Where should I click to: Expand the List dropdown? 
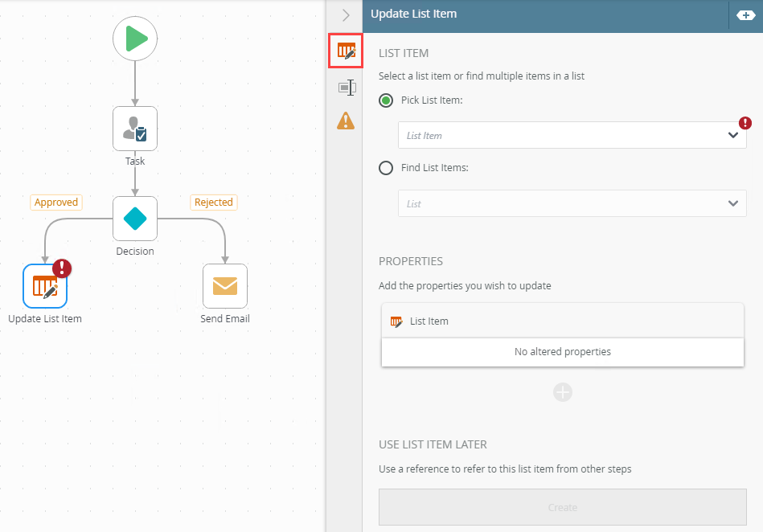click(572, 203)
